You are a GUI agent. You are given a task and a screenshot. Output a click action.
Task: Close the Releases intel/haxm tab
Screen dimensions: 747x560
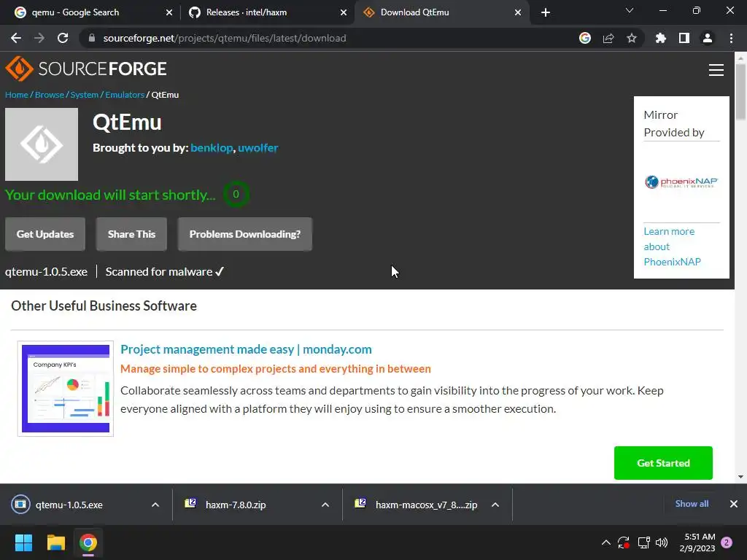tap(344, 12)
